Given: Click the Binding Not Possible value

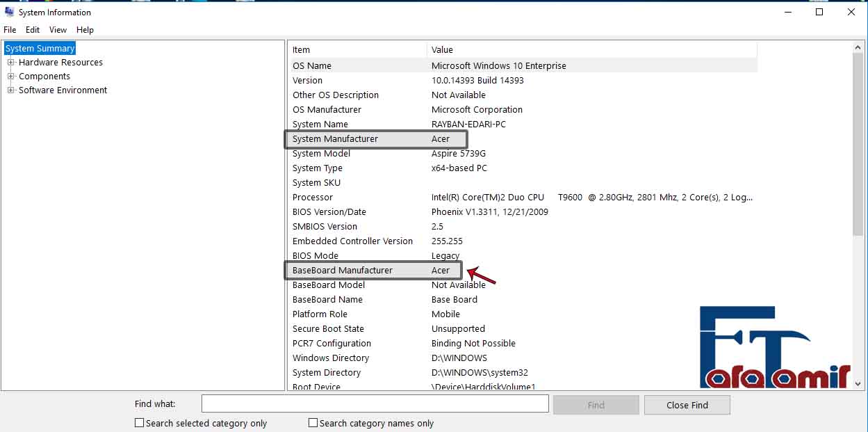Looking at the screenshot, I should click(x=473, y=343).
